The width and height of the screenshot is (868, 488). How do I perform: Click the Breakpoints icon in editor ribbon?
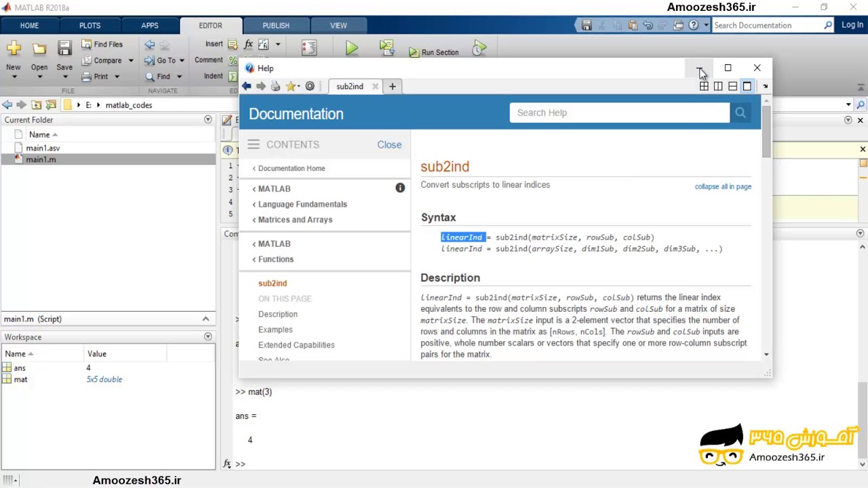pyautogui.click(x=309, y=48)
